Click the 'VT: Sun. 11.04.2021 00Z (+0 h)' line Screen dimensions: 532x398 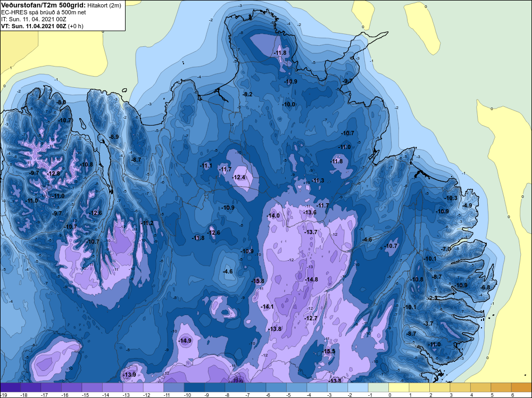[x=42, y=26]
